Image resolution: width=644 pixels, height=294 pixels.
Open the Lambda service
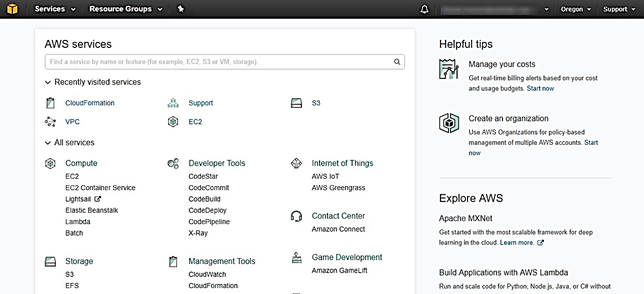(x=77, y=222)
